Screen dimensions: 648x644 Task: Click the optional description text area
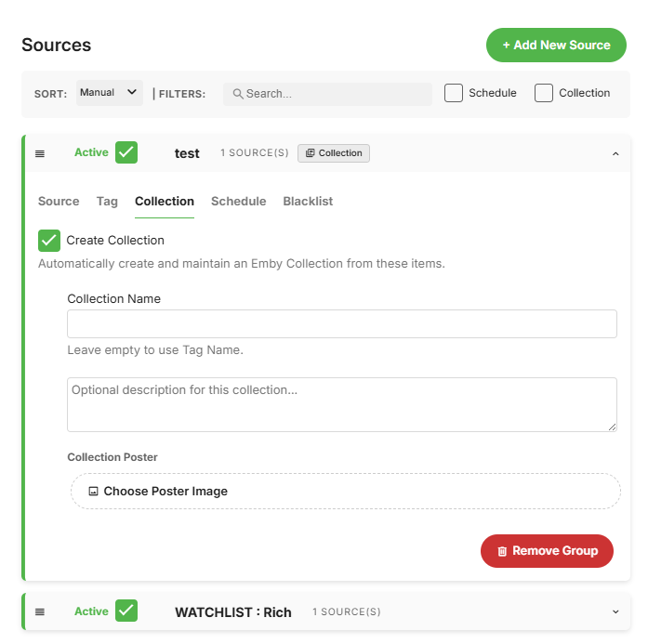point(342,404)
